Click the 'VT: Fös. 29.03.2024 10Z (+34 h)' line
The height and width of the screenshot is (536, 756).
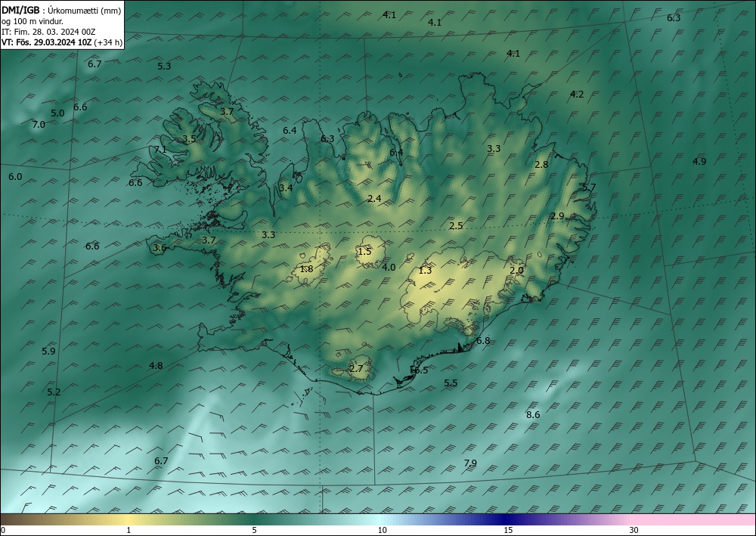tap(62, 42)
